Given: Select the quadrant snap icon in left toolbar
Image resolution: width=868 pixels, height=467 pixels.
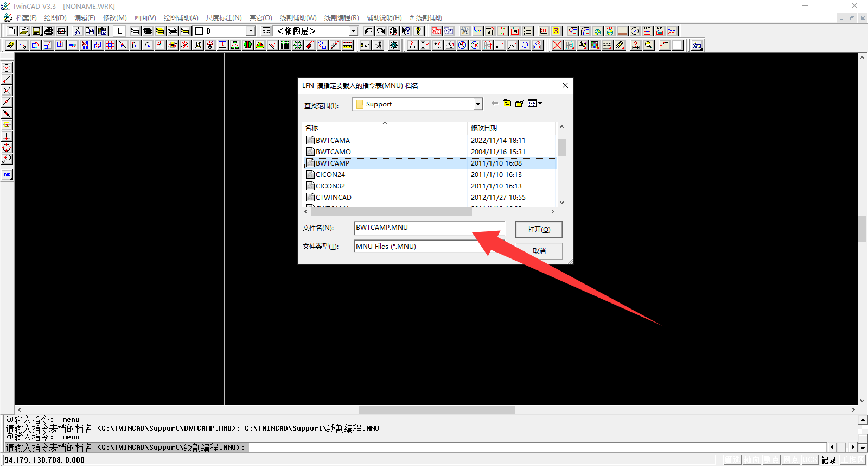Looking at the screenshot, I should click(x=7, y=148).
